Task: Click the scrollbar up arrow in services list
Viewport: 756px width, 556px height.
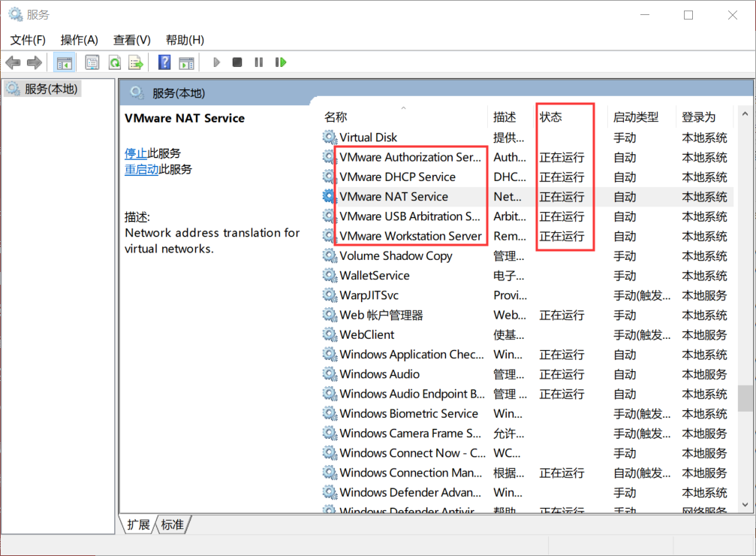Action: pos(745,114)
